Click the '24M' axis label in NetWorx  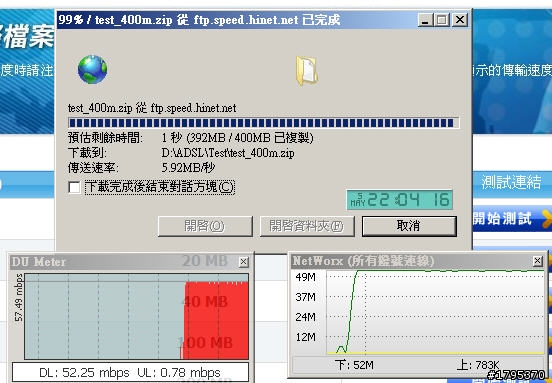305,317
